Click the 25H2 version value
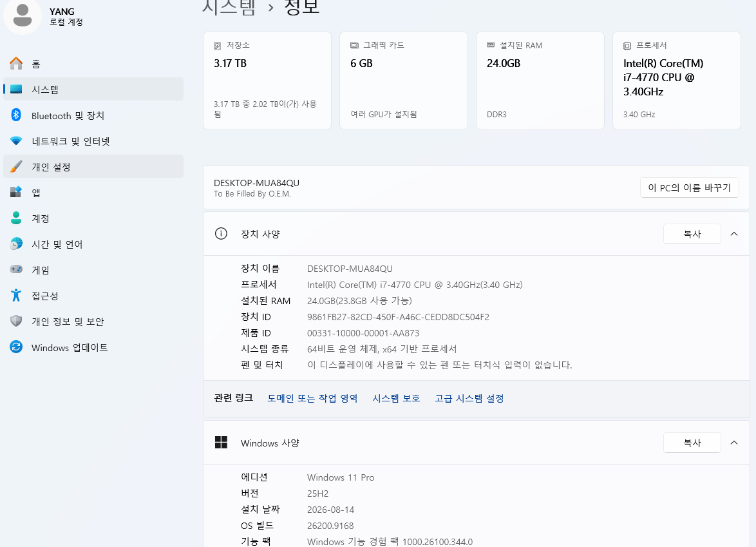 [x=317, y=494]
